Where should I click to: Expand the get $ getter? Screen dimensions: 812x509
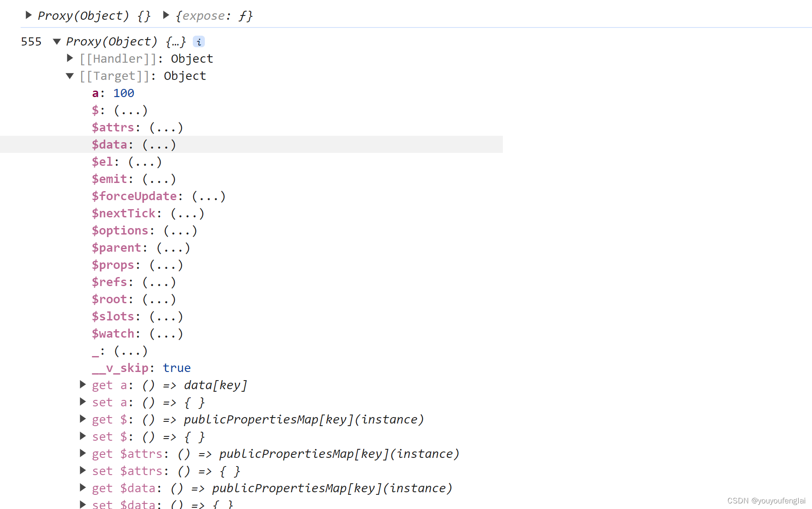click(x=83, y=419)
